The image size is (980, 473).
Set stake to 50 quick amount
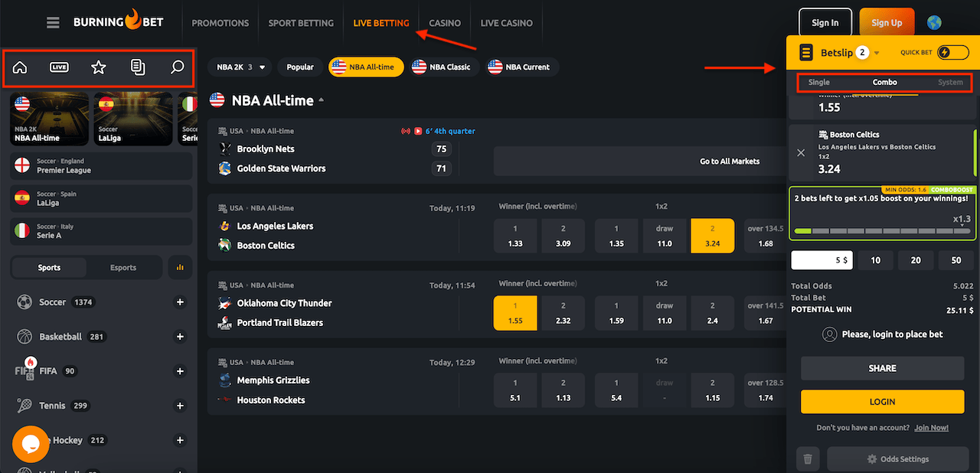click(955, 260)
